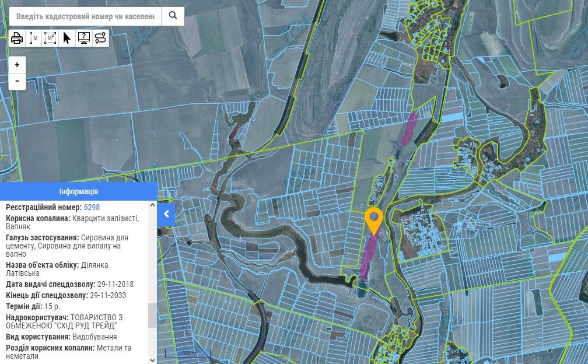Click the cadastral number search field

pos(85,16)
